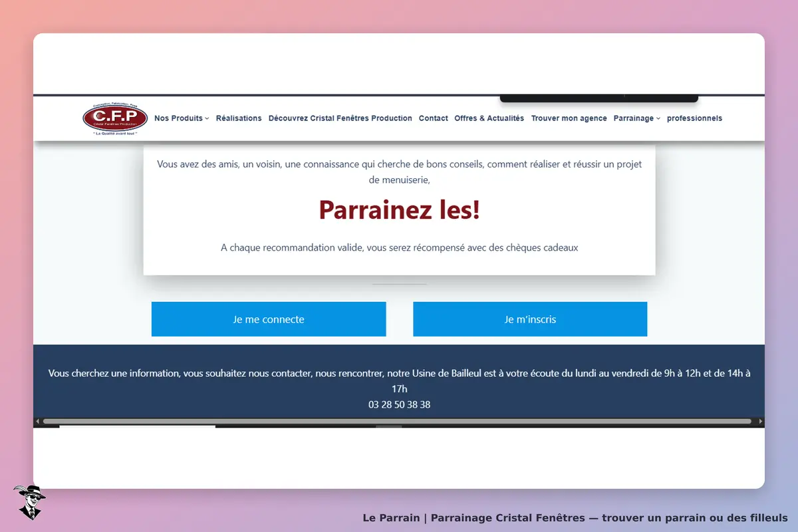Click the Je me connecte button
The height and width of the screenshot is (532, 798).
click(x=269, y=319)
